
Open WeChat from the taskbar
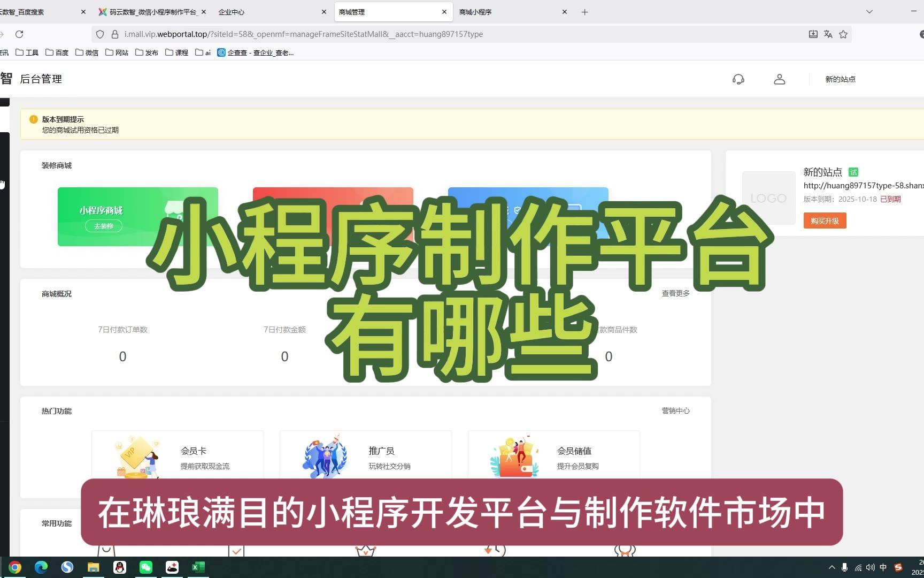pyautogui.click(x=145, y=567)
